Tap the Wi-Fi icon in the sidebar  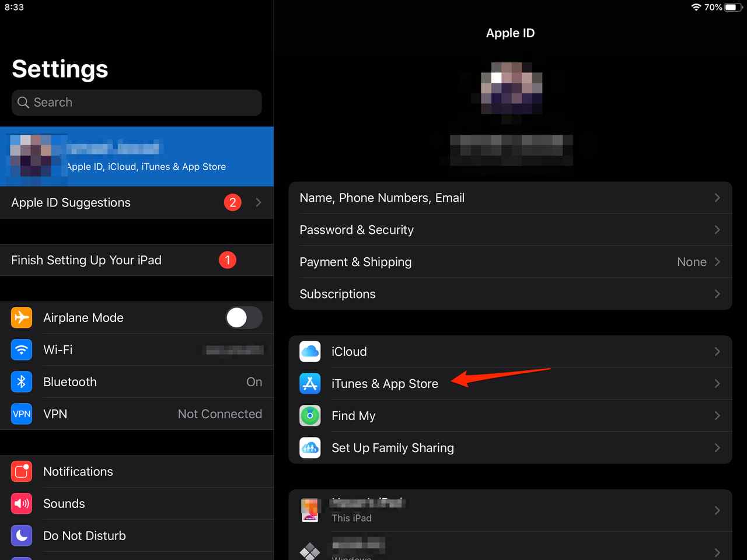22,349
